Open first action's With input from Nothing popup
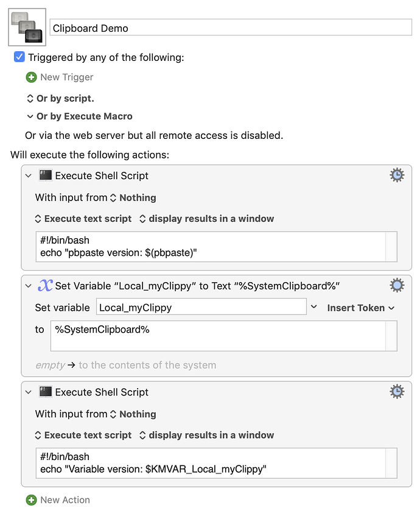This screenshot has height=513, width=420. (134, 197)
